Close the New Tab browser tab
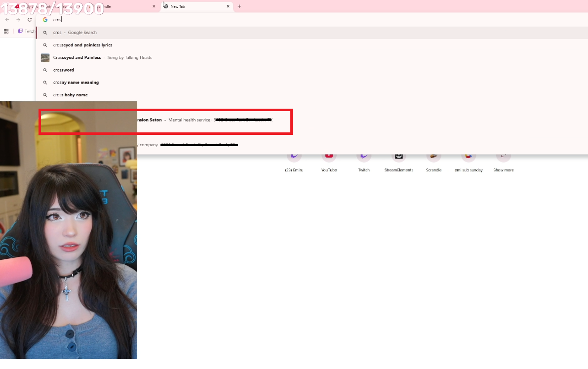588x369 pixels. 228,6
